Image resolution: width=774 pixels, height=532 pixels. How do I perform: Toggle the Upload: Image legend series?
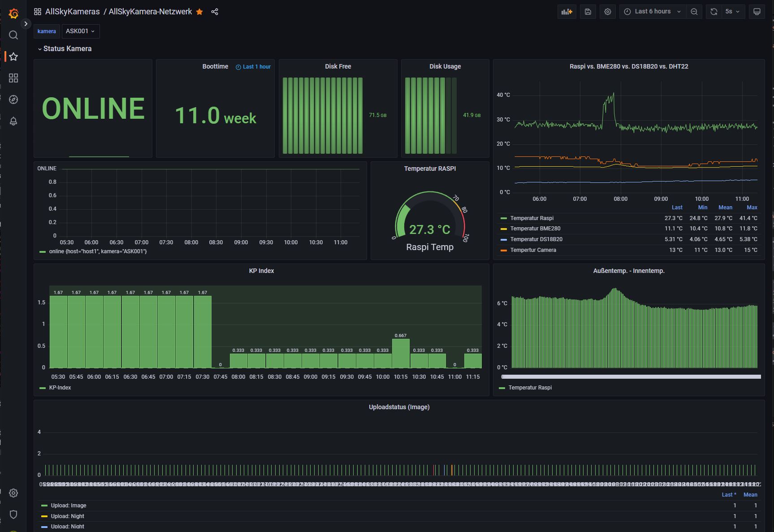[x=68, y=505]
